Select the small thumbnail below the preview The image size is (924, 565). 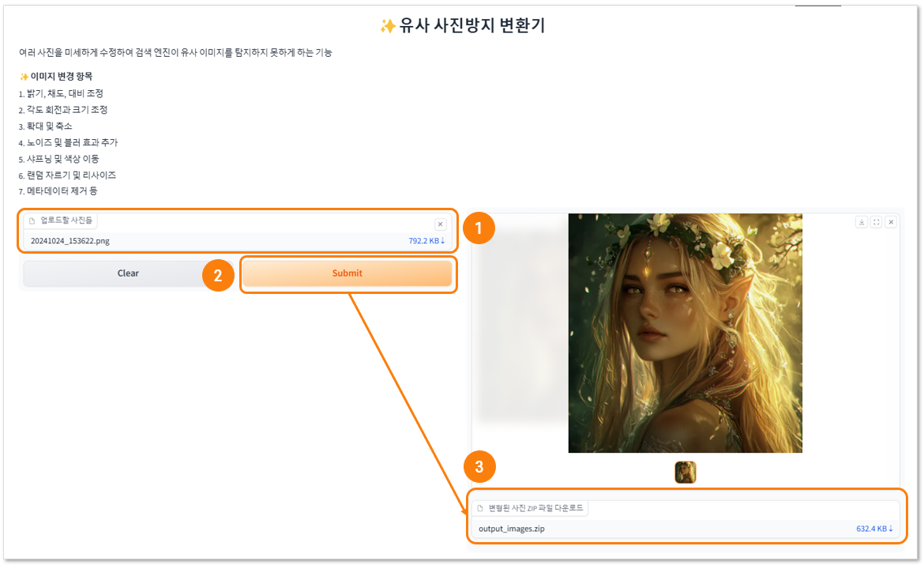coord(685,473)
